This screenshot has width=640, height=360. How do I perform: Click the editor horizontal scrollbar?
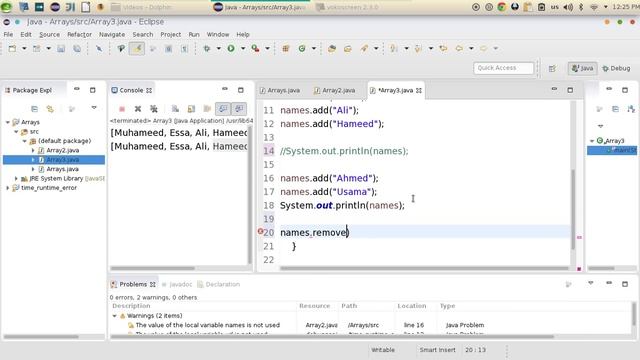[424, 268]
